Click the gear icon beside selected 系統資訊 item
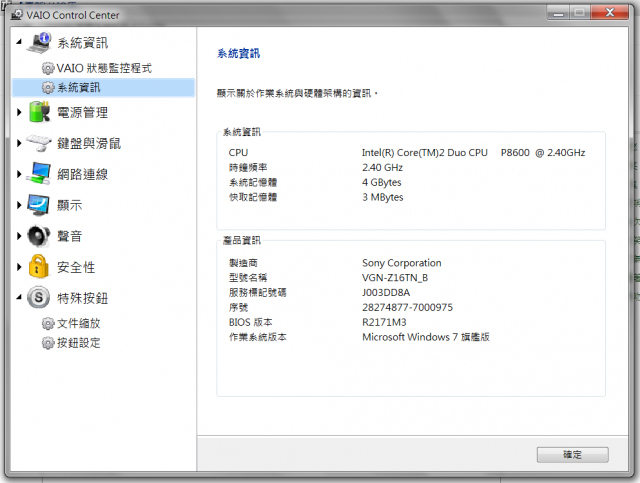 pos(48,87)
